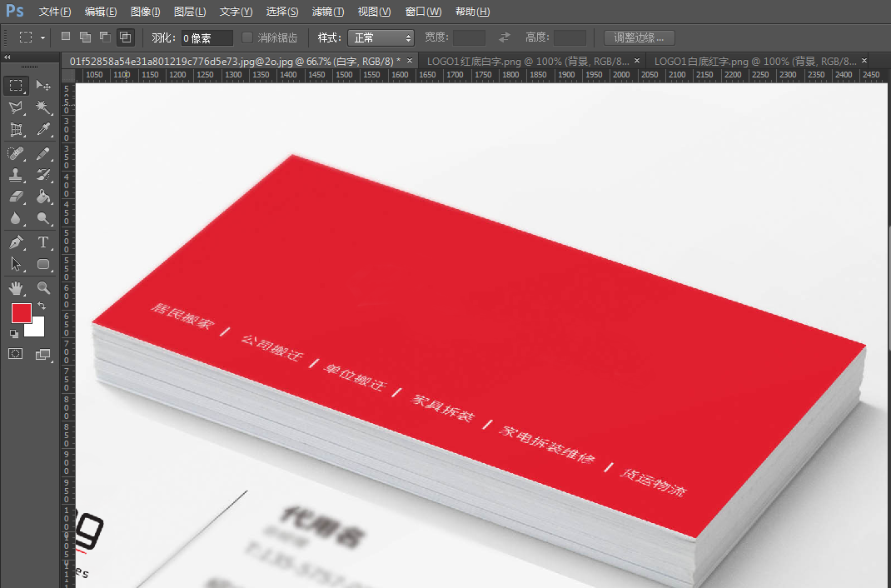The width and height of the screenshot is (891, 588).
Task: Open the 文字(Y) menu
Action: 236,12
